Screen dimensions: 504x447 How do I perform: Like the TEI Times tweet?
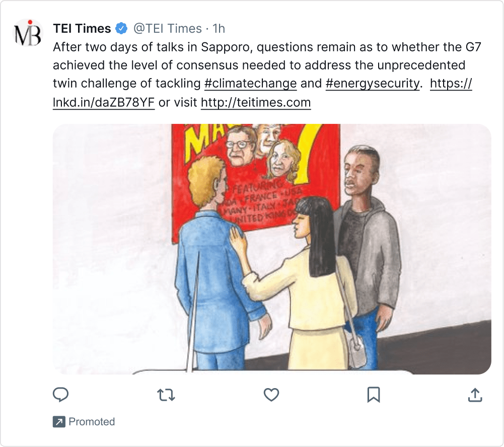coord(271,395)
